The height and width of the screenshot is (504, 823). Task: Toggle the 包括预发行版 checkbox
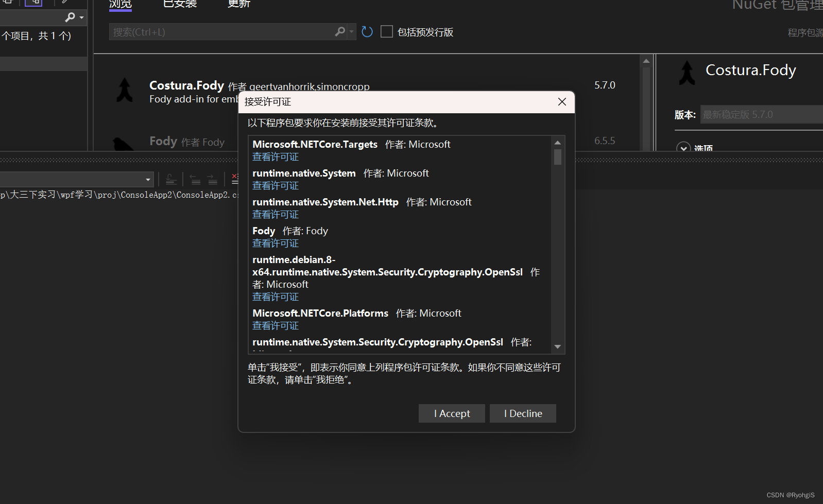tap(387, 32)
